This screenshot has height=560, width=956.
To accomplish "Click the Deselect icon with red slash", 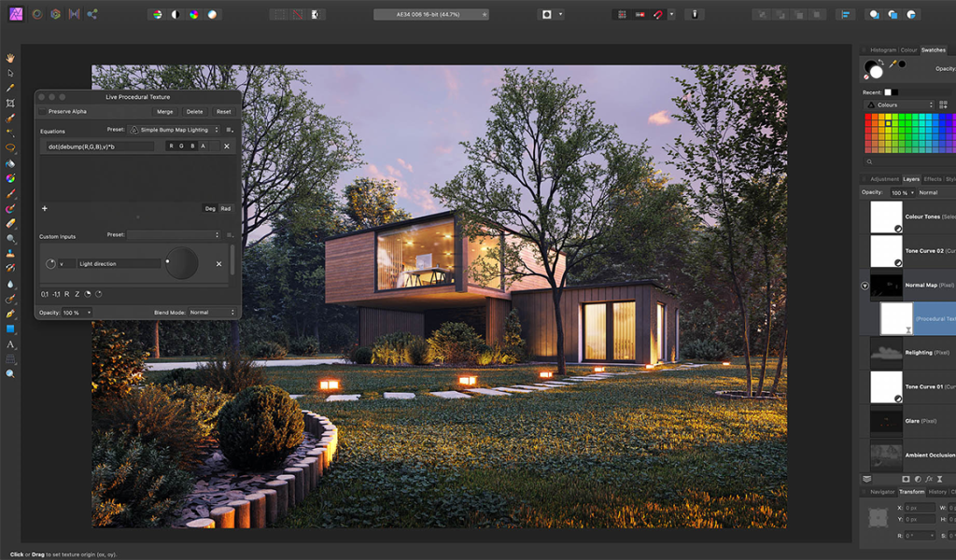I will click(x=298, y=15).
